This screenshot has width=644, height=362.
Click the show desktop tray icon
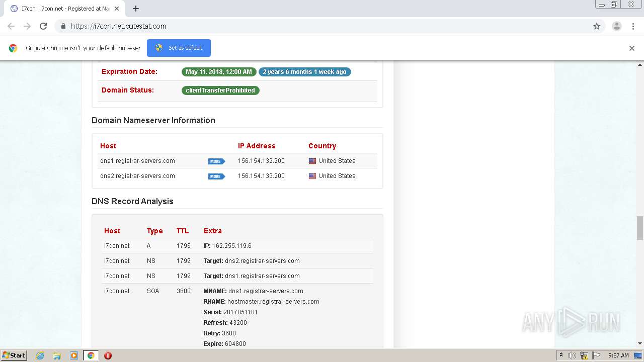(x=638, y=355)
